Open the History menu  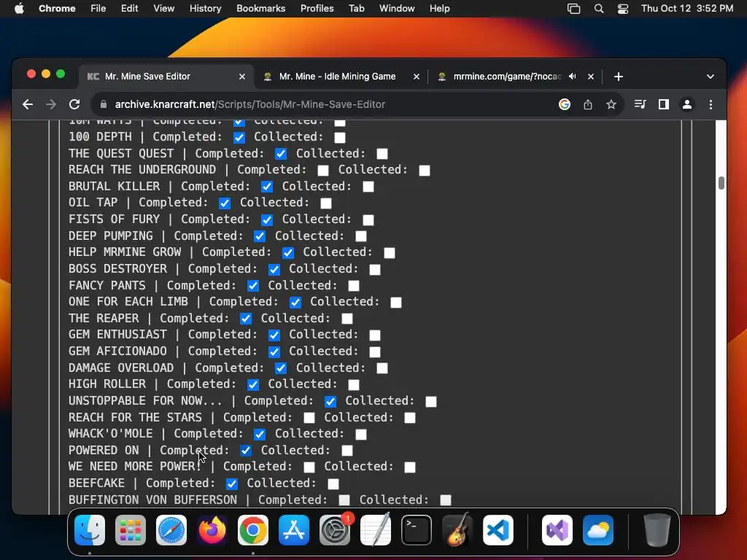coord(205,9)
